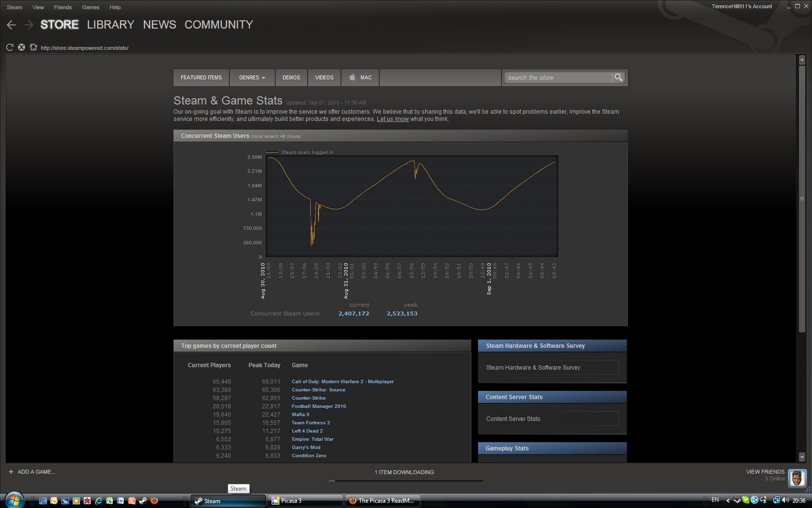Go back with the back arrow
Image resolution: width=812 pixels, height=508 pixels.
tap(11, 25)
